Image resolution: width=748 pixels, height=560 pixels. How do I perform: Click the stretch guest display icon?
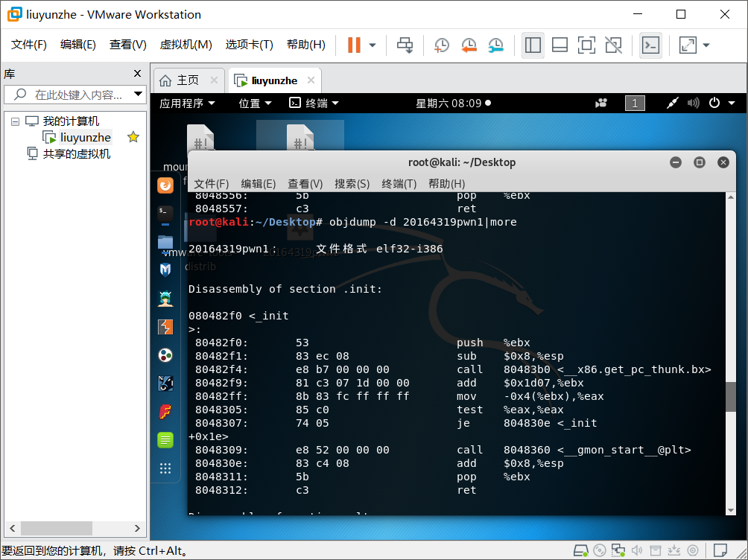(688, 45)
